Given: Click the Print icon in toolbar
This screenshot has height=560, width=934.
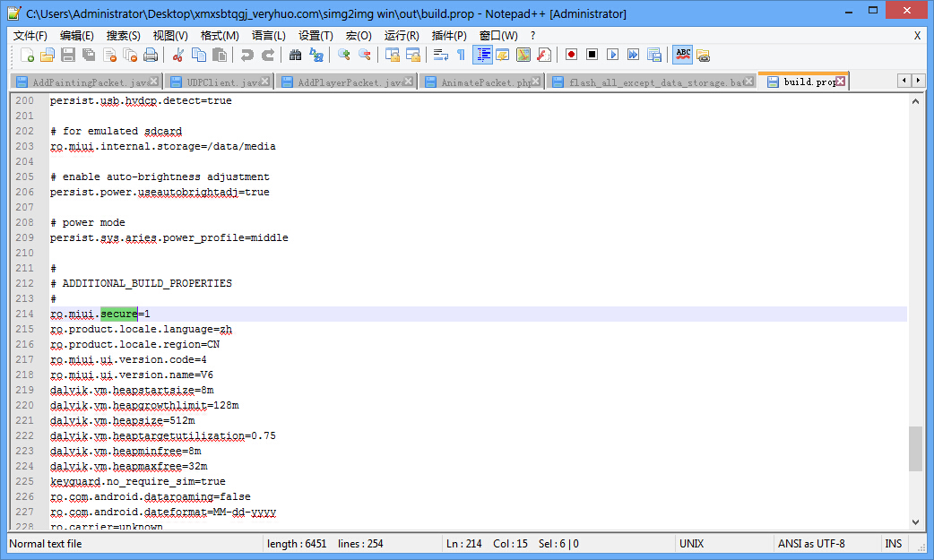Looking at the screenshot, I should click(x=151, y=55).
